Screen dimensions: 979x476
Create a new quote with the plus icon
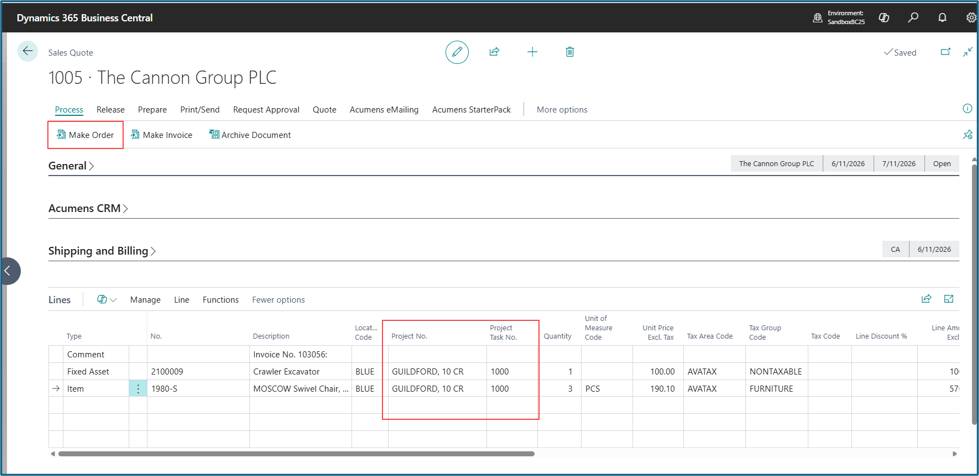click(x=532, y=52)
